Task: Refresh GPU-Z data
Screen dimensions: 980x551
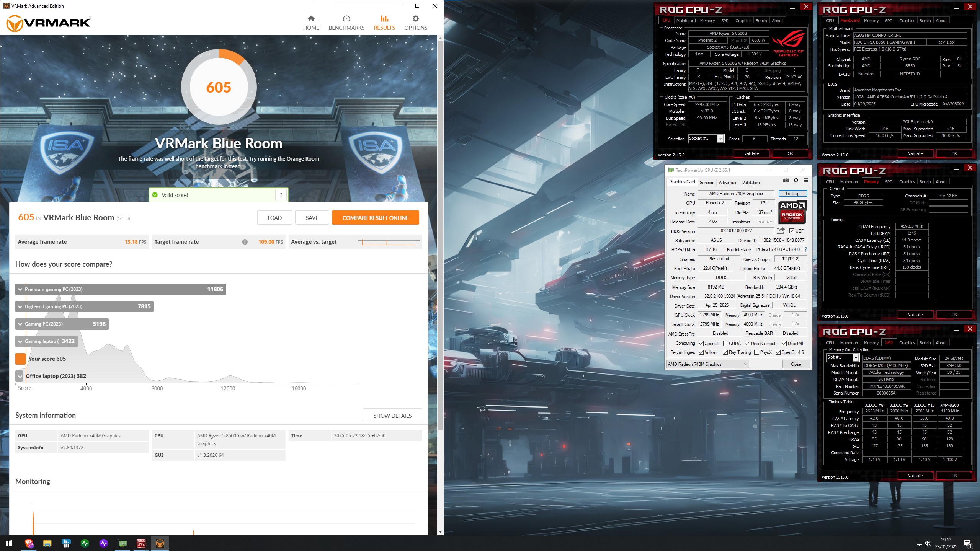Action: point(796,181)
